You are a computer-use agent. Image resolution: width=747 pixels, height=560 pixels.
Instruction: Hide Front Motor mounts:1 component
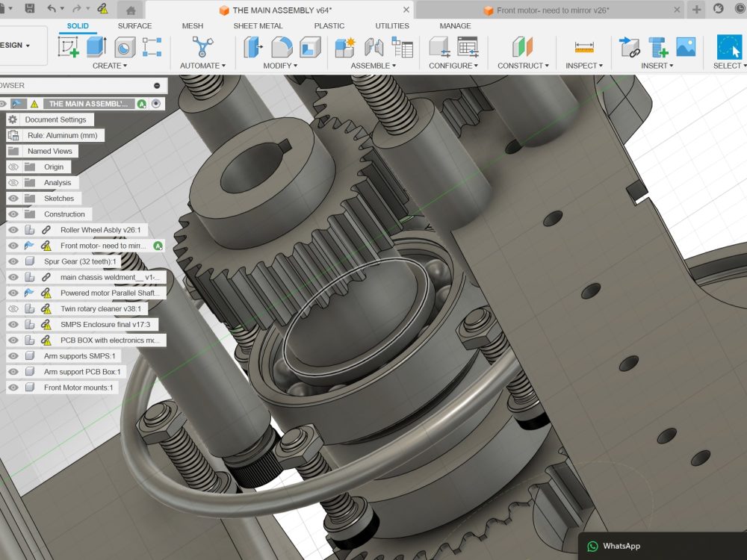click(13, 387)
